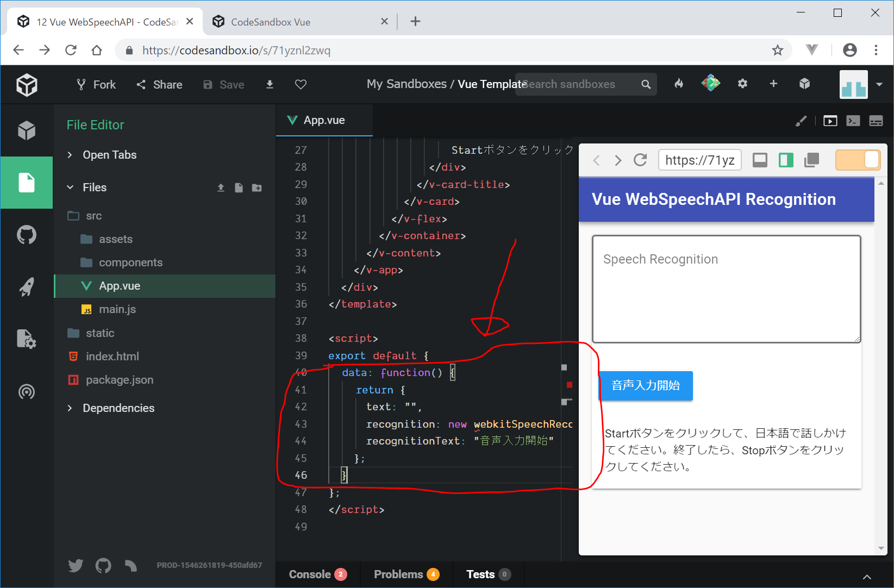Open the deployment rocket panel
The width and height of the screenshot is (894, 588).
[x=27, y=286]
